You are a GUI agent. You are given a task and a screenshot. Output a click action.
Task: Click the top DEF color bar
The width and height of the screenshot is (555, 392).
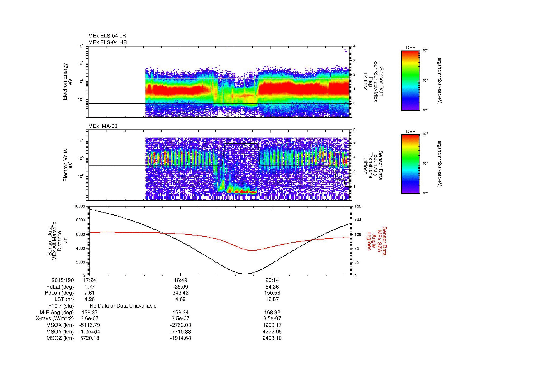[x=410, y=80]
